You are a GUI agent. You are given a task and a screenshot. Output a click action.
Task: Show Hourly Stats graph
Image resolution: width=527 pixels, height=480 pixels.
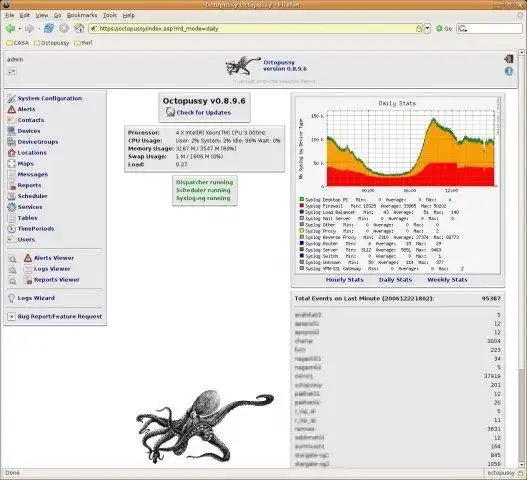(x=344, y=280)
